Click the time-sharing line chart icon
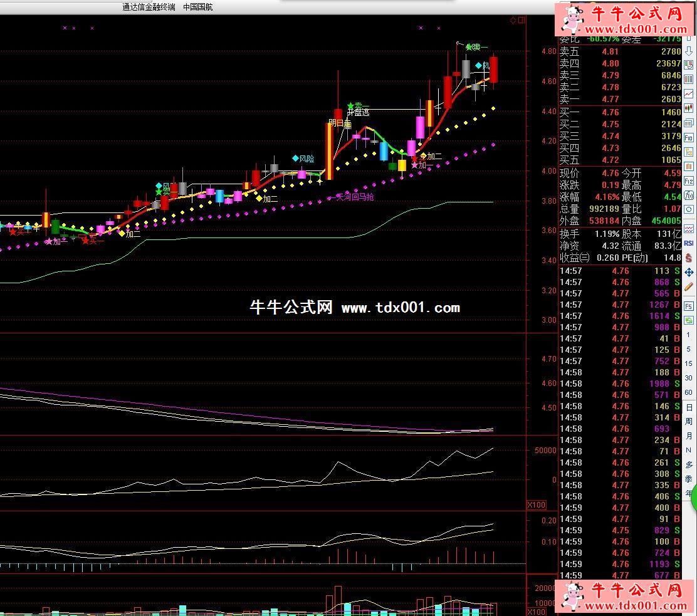Image resolution: width=697 pixels, height=616 pixels. (689, 94)
